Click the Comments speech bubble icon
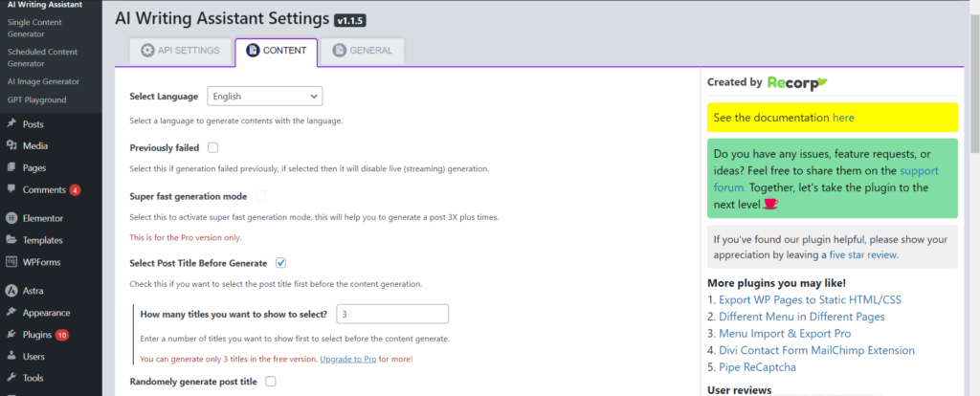 [11, 189]
